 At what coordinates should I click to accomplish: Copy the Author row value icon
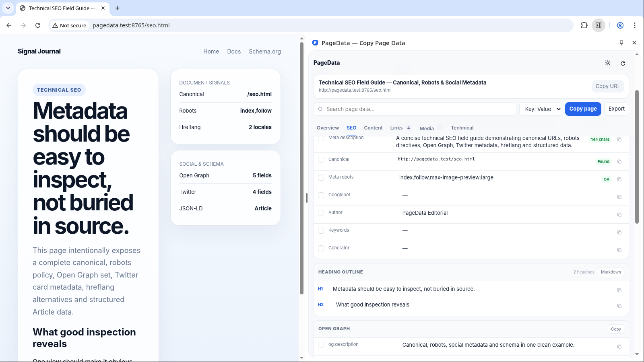tap(619, 215)
